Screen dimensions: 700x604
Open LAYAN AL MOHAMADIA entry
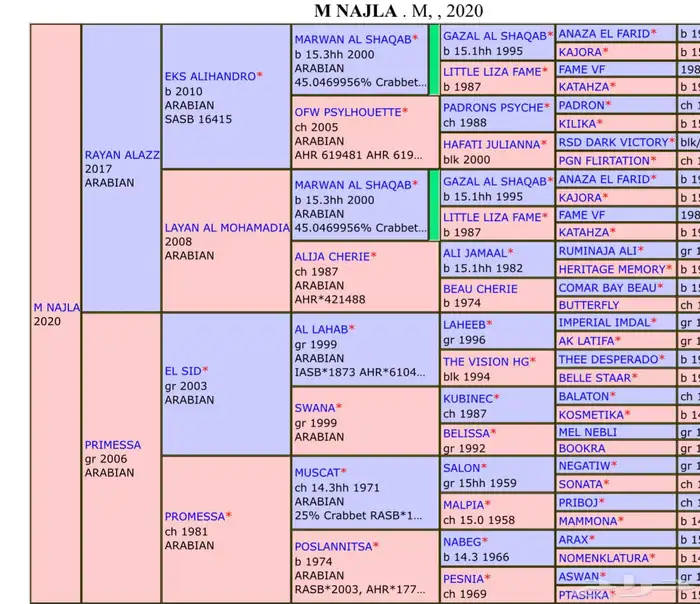point(226,227)
